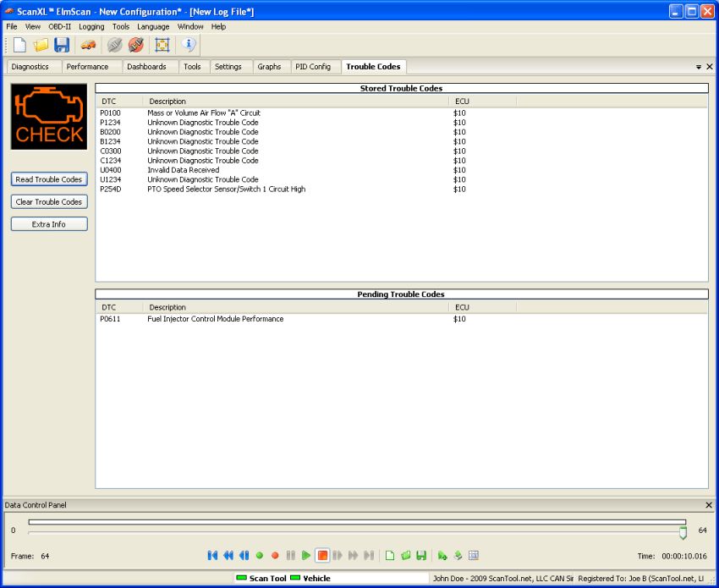Save the configuration using the diskette icon
Viewport: 719px width, 588px height.
click(61, 46)
